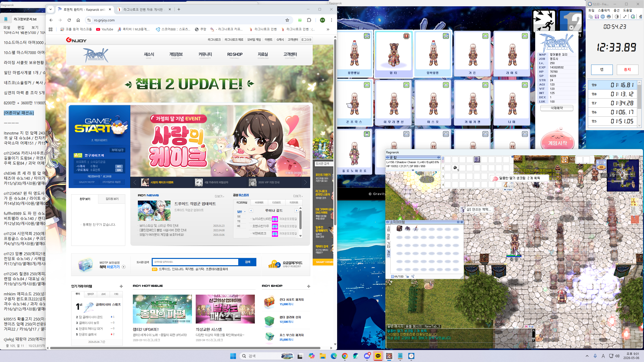
Task: Select the 윈 터 character slot
Action: 393,54
